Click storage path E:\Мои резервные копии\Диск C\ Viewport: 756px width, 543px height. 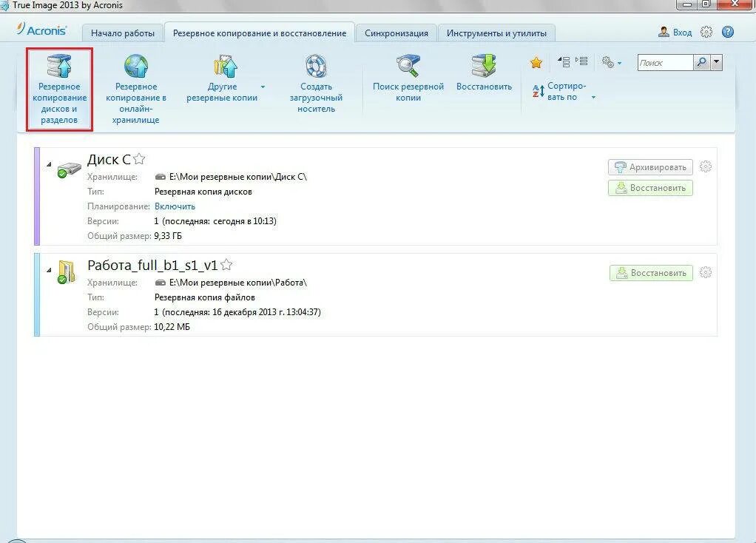(237, 177)
